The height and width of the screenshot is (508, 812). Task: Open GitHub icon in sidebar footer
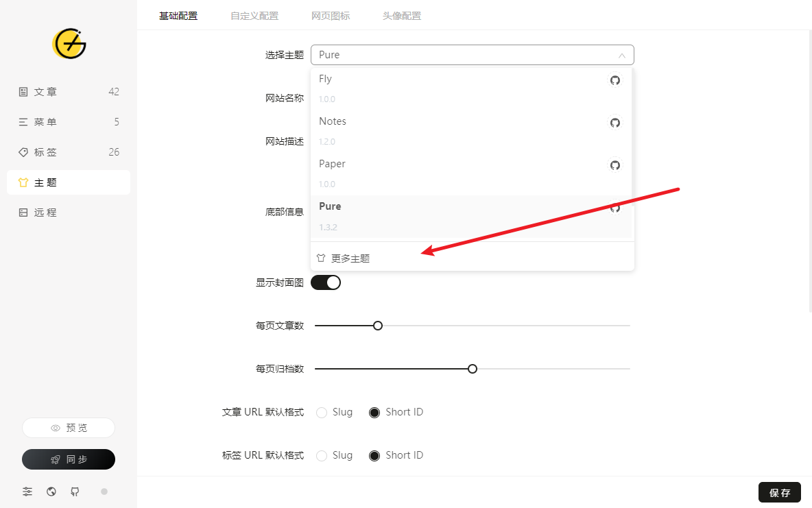click(x=75, y=492)
